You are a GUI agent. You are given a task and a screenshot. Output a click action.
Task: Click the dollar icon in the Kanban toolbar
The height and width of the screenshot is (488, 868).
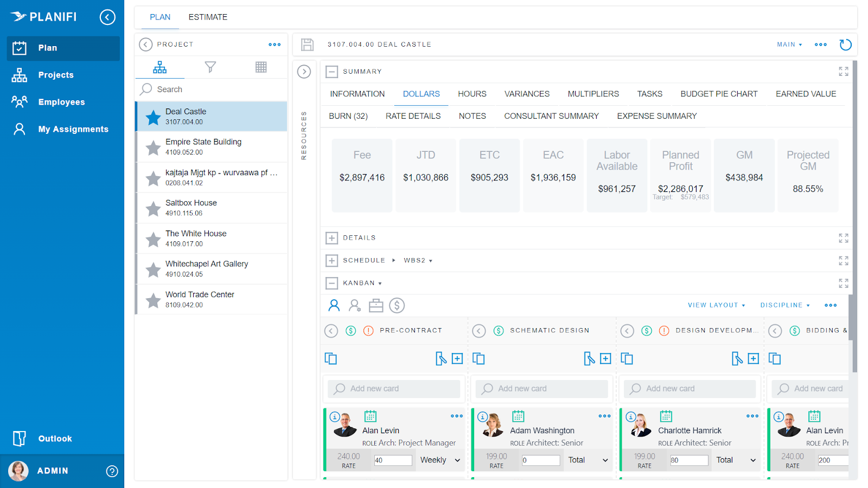tap(397, 305)
